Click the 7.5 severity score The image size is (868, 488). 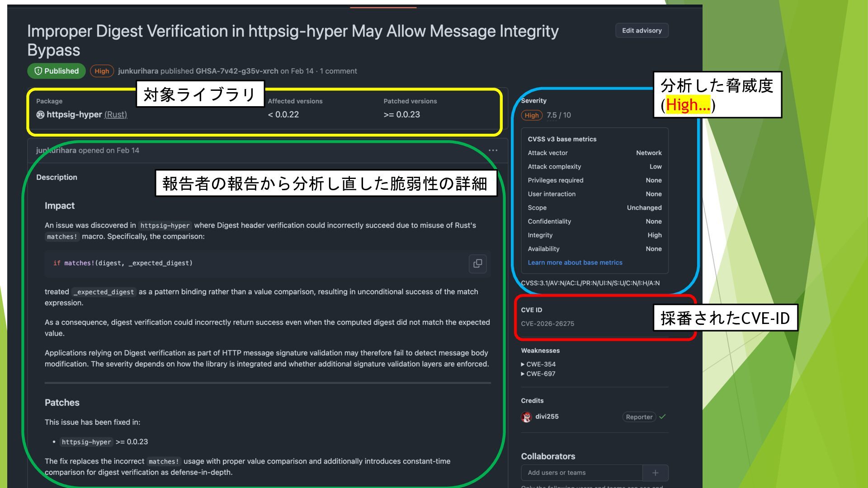552,115
